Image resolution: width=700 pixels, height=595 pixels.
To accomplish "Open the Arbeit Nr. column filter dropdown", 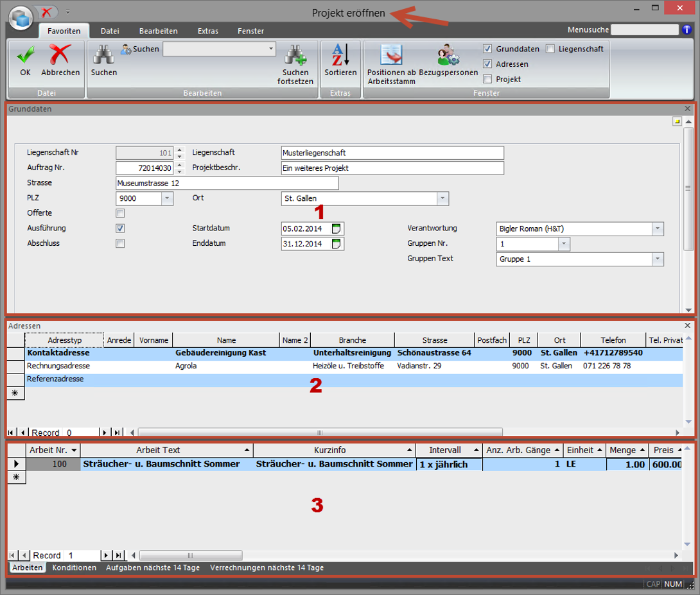I will (x=74, y=451).
